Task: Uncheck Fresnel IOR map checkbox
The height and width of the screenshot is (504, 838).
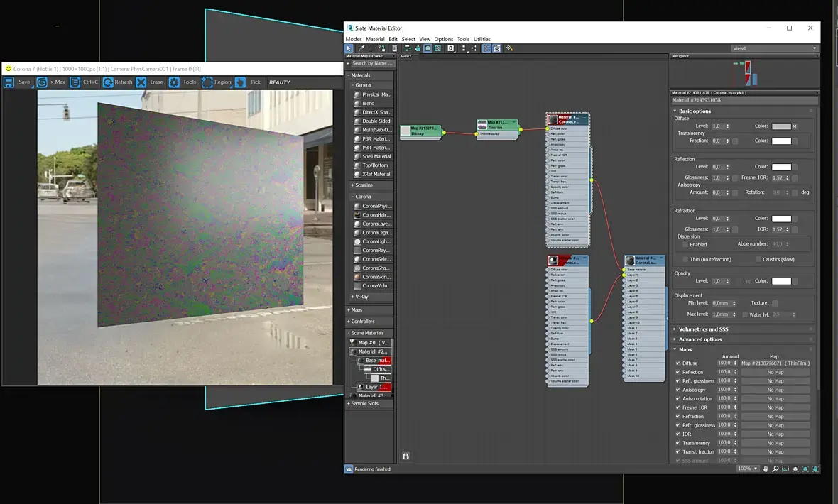Action: [x=678, y=407]
